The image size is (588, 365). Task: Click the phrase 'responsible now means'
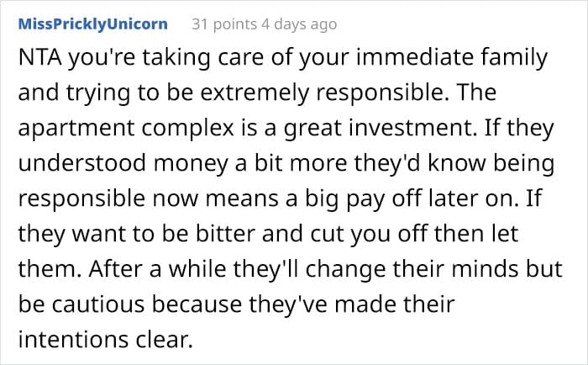(x=149, y=199)
